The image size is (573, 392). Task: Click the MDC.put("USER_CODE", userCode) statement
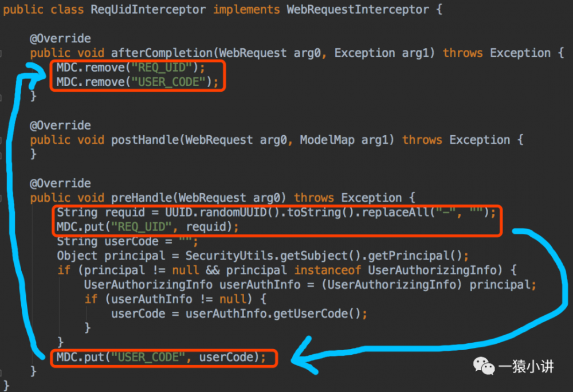click(x=161, y=357)
